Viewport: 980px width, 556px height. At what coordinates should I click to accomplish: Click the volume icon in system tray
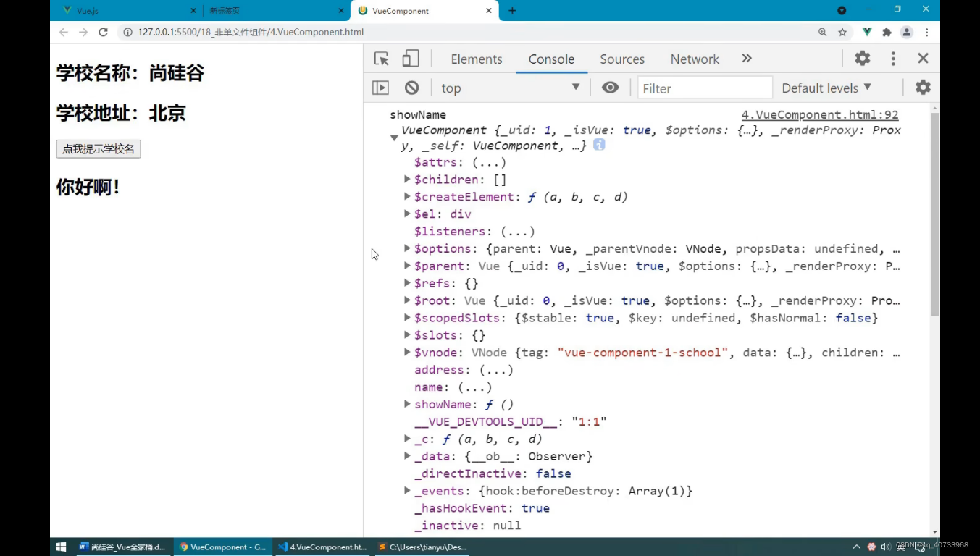[x=885, y=547]
